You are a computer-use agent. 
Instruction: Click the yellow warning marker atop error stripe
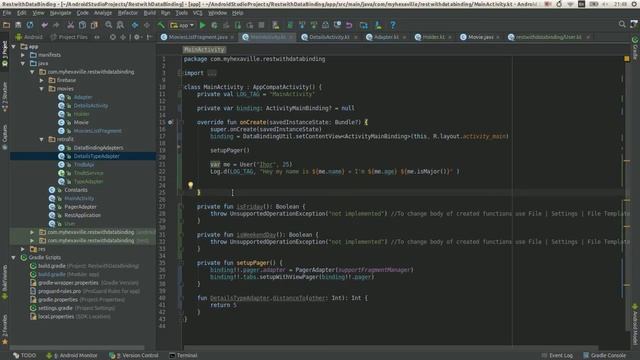point(627,59)
